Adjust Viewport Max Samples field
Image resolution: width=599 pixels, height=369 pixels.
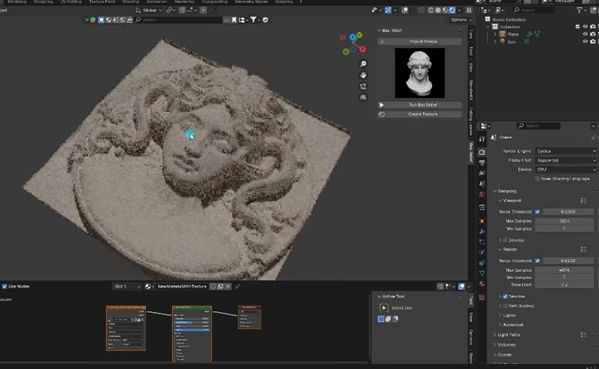[564, 221]
